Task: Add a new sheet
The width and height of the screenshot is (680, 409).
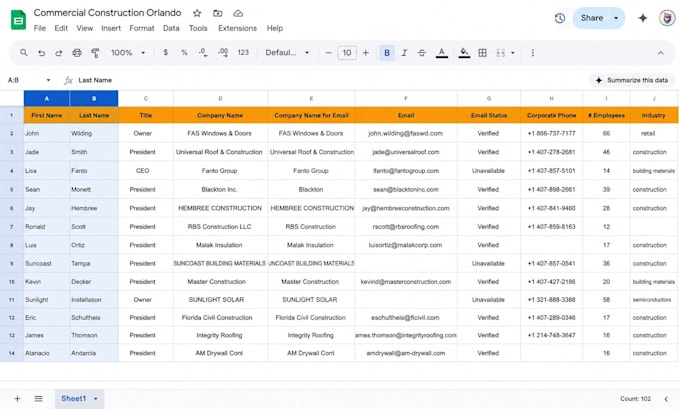Action: [17, 399]
